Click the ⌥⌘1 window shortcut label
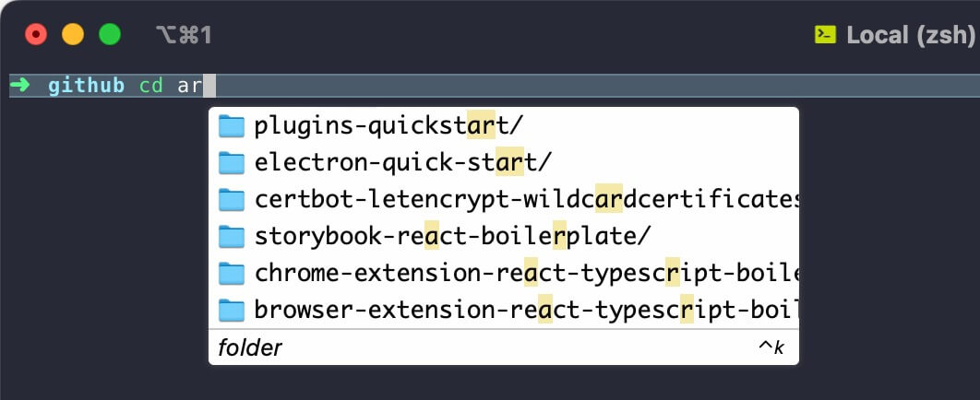Viewport: 980px width, 400px height. pyautogui.click(x=184, y=35)
